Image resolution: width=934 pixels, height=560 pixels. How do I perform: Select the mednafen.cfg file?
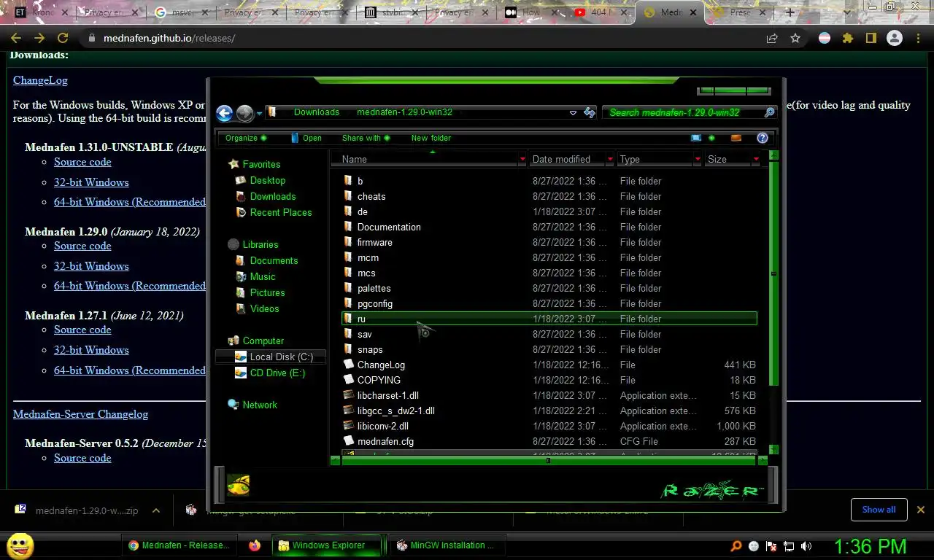click(549, 441)
